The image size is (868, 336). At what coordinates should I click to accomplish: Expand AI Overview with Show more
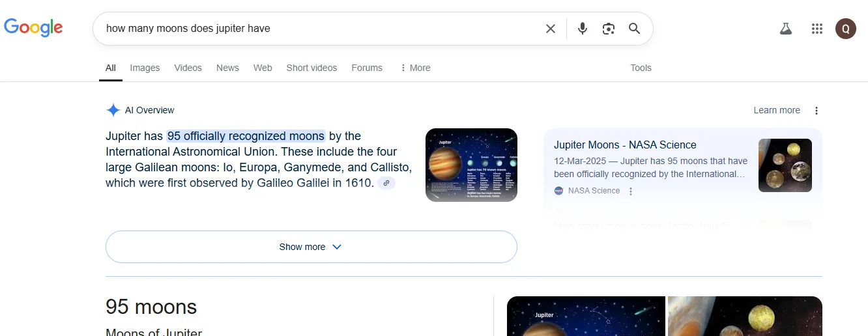click(x=311, y=247)
